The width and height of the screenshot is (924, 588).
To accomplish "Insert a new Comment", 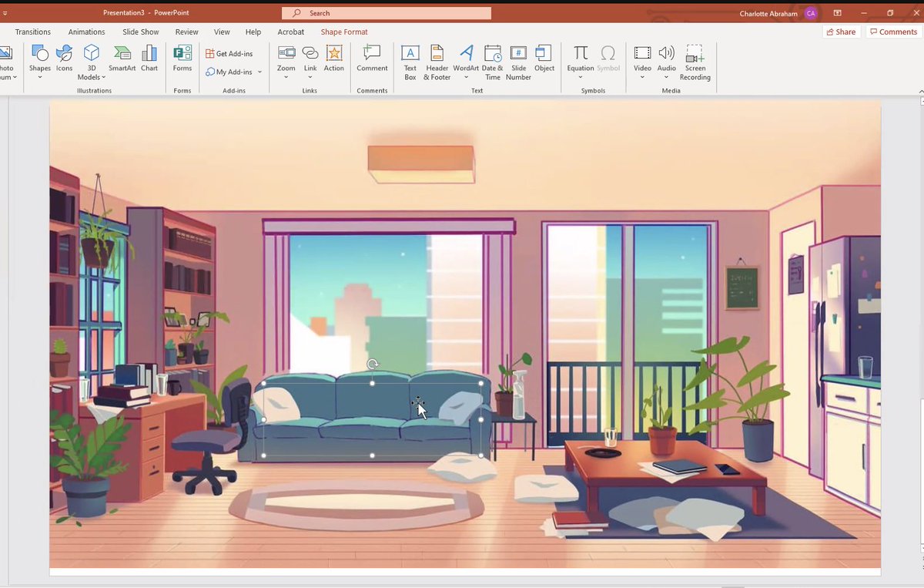I will [x=372, y=59].
